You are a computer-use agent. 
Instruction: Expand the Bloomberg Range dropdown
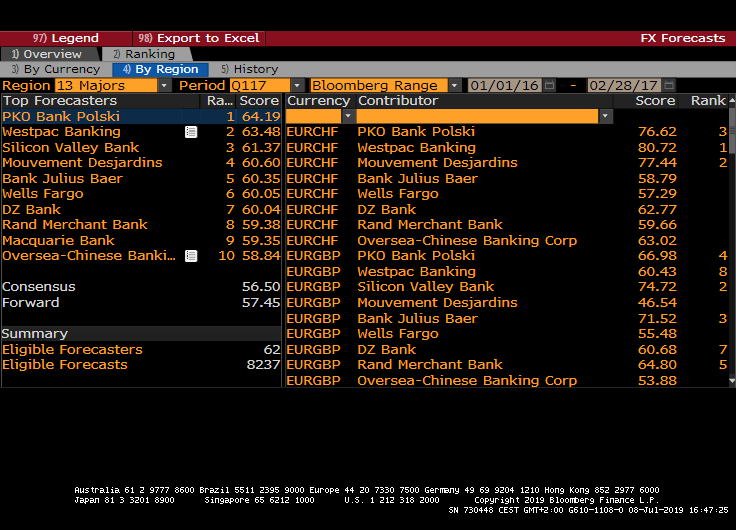tap(455, 86)
